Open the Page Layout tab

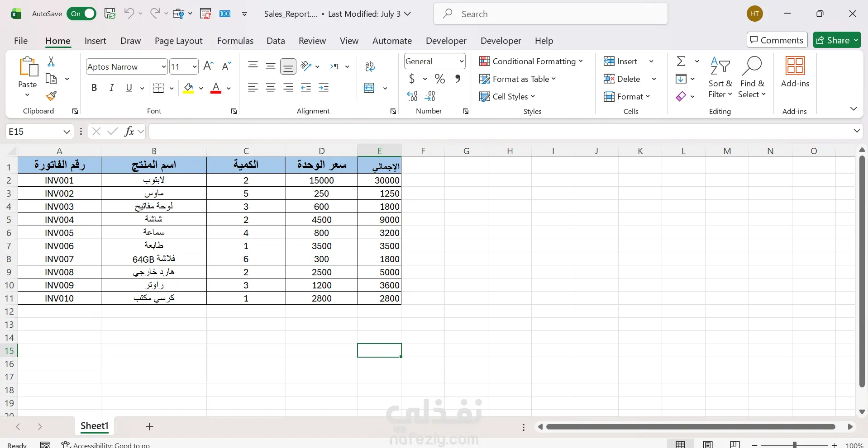point(179,41)
